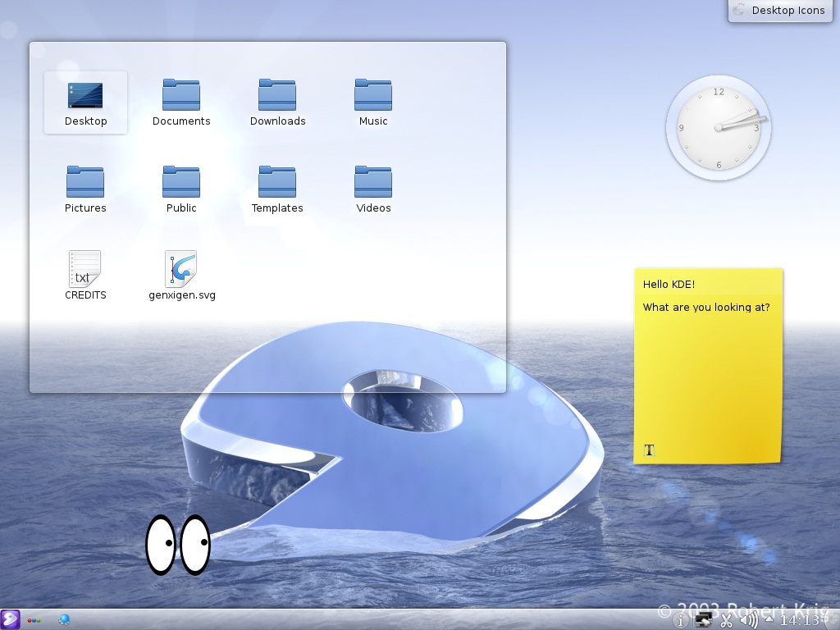840x630 pixels.
Task: Click the blue globe icon in panel
Action: pos(64,620)
